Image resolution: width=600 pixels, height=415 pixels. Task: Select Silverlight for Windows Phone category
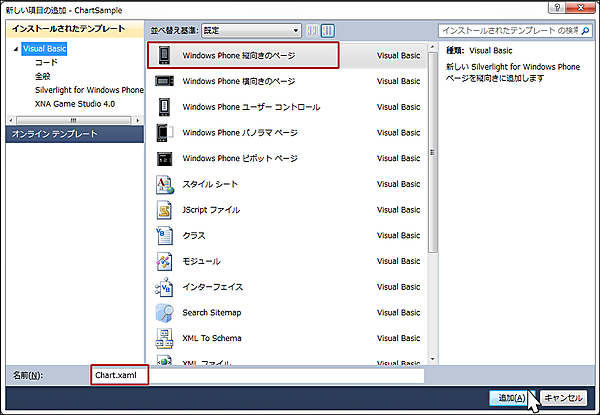(x=89, y=90)
